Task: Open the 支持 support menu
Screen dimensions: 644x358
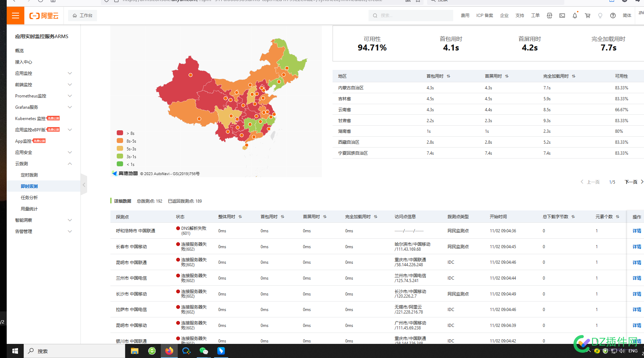Action: click(520, 16)
